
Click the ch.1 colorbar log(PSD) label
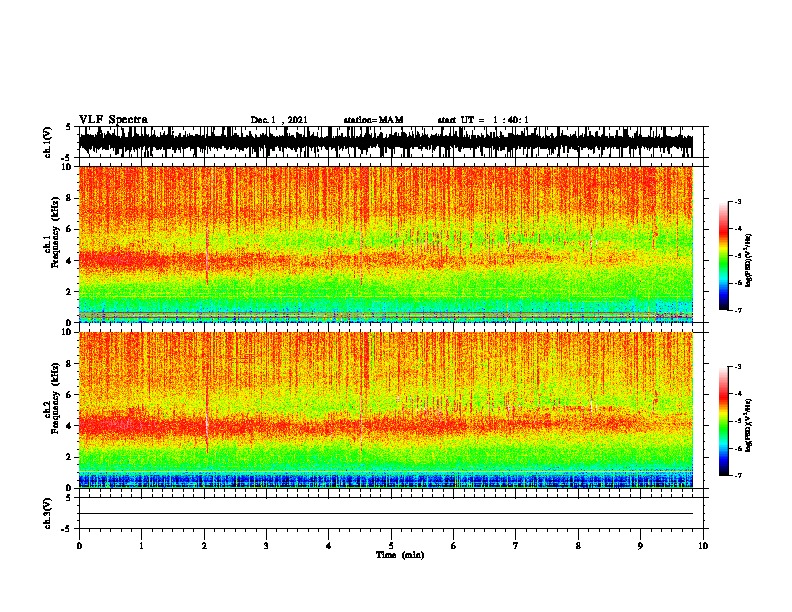coord(749,260)
